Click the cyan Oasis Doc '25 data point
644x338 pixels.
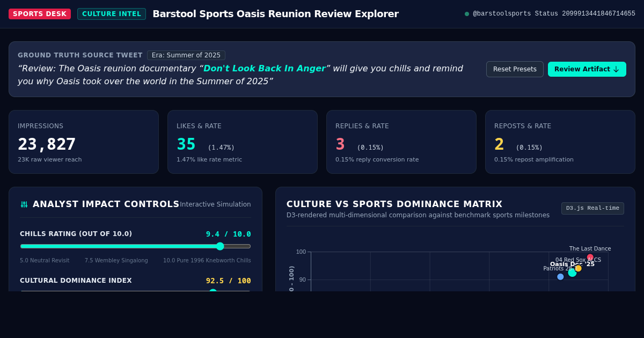[572, 273]
